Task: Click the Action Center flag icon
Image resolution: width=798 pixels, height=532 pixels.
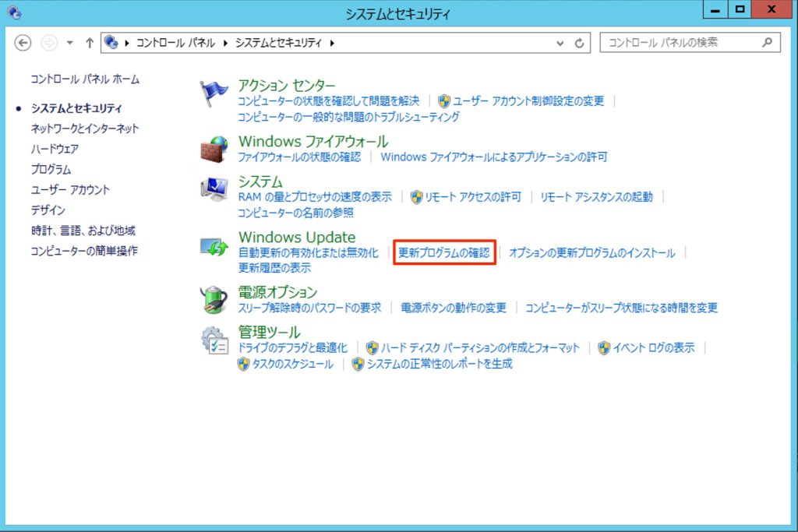Action: point(214,93)
